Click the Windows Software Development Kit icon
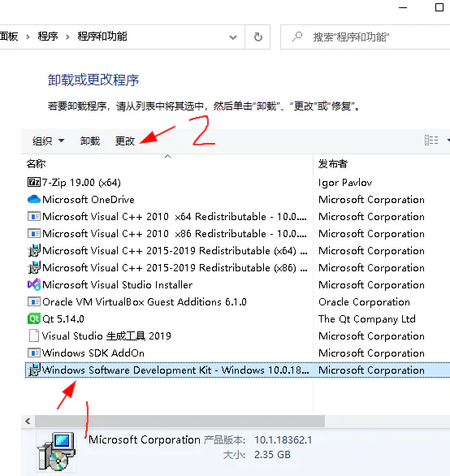 pos(33,370)
